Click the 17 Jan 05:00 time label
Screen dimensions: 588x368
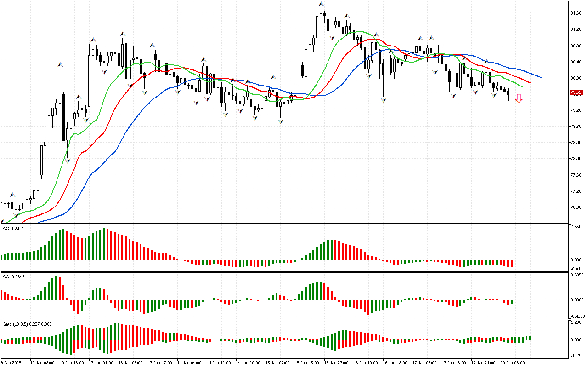pos(425,362)
